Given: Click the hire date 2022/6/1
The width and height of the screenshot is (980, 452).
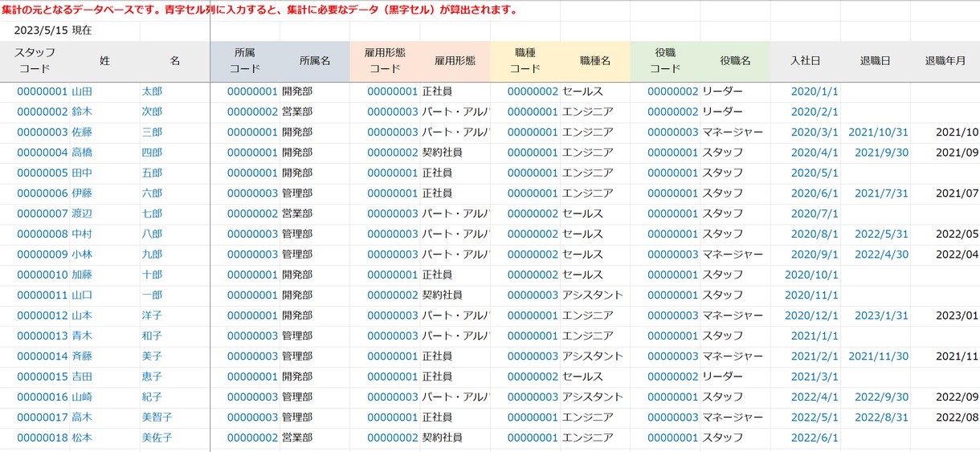Looking at the screenshot, I should coord(815,438).
